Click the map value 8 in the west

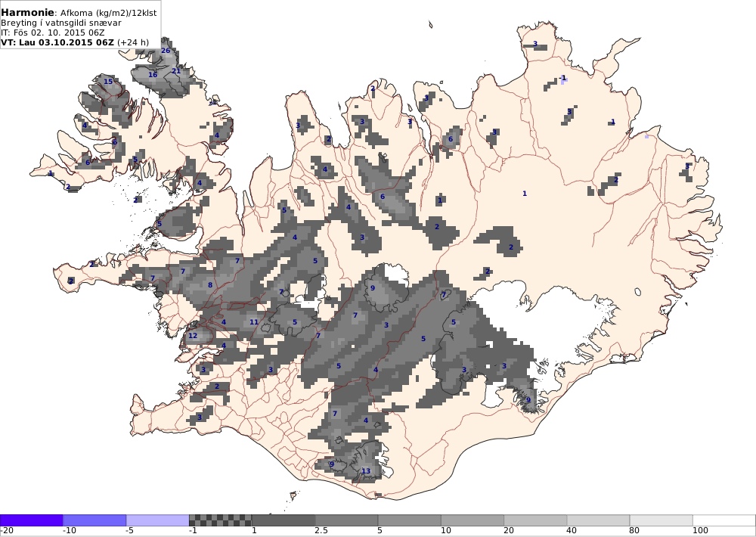point(210,285)
